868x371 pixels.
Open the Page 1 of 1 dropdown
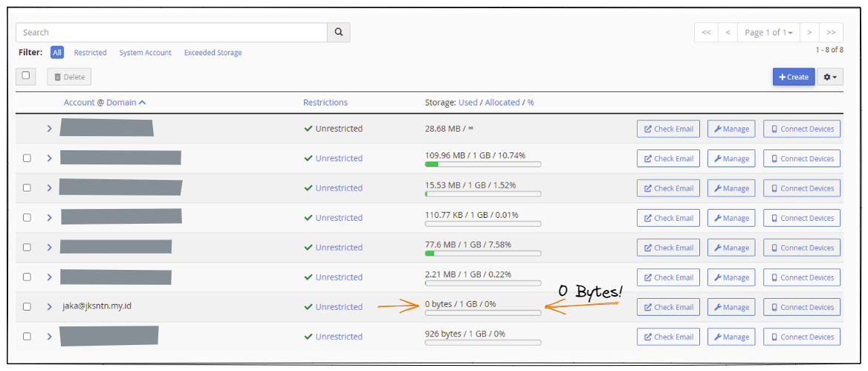[768, 33]
